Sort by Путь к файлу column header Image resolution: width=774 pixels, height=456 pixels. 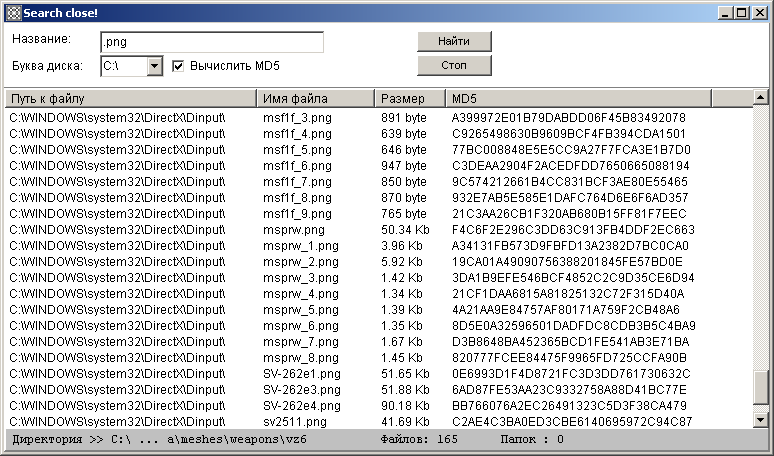131,99
